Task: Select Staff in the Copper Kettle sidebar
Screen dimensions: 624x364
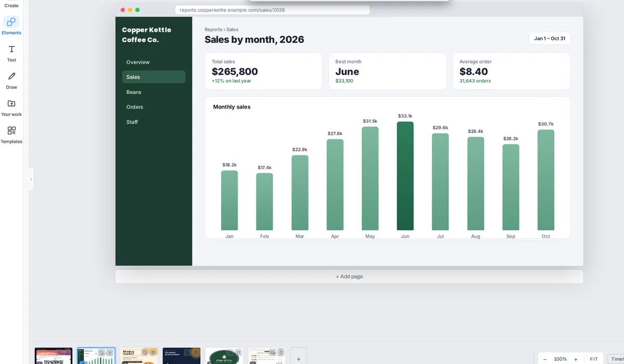Action: click(154, 122)
